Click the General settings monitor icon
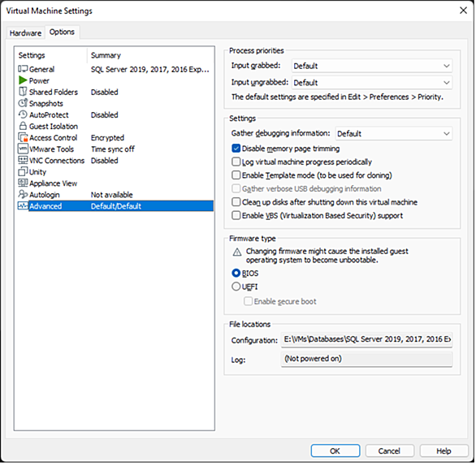 23,69
